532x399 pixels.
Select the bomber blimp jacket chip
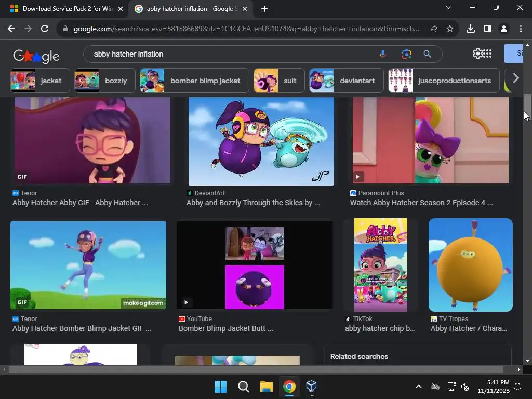coord(194,81)
